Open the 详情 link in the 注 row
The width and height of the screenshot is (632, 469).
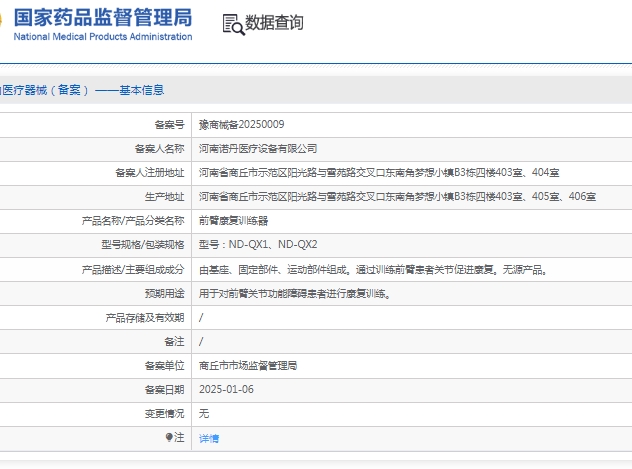point(209,438)
